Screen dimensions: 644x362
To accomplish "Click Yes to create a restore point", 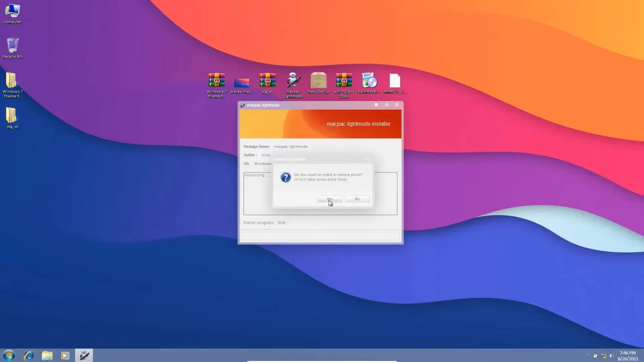I will [x=330, y=199].
